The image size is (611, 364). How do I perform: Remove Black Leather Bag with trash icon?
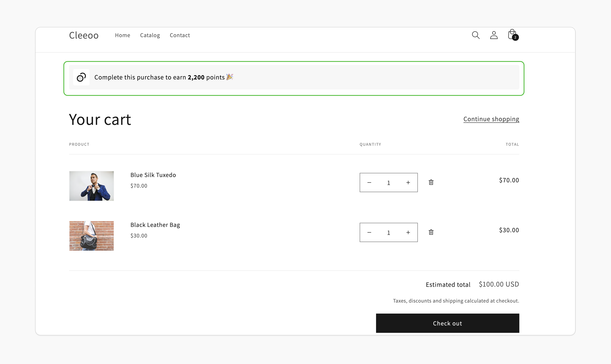[431, 232]
